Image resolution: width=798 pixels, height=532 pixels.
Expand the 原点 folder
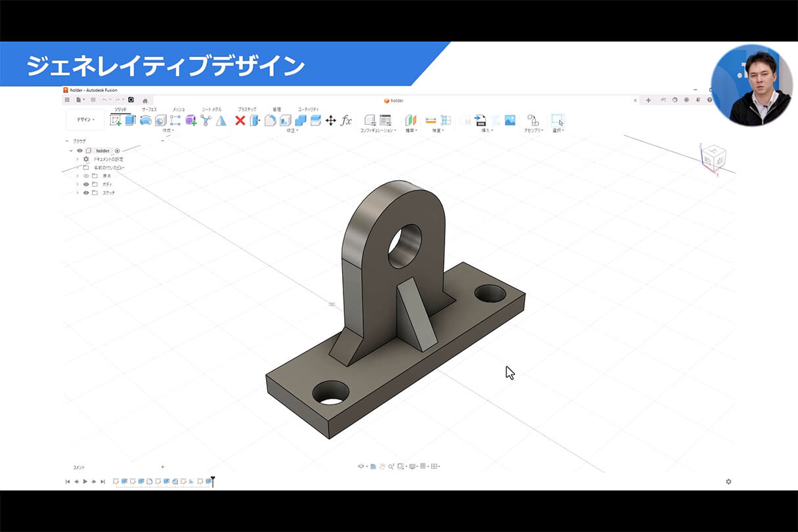(x=78, y=176)
